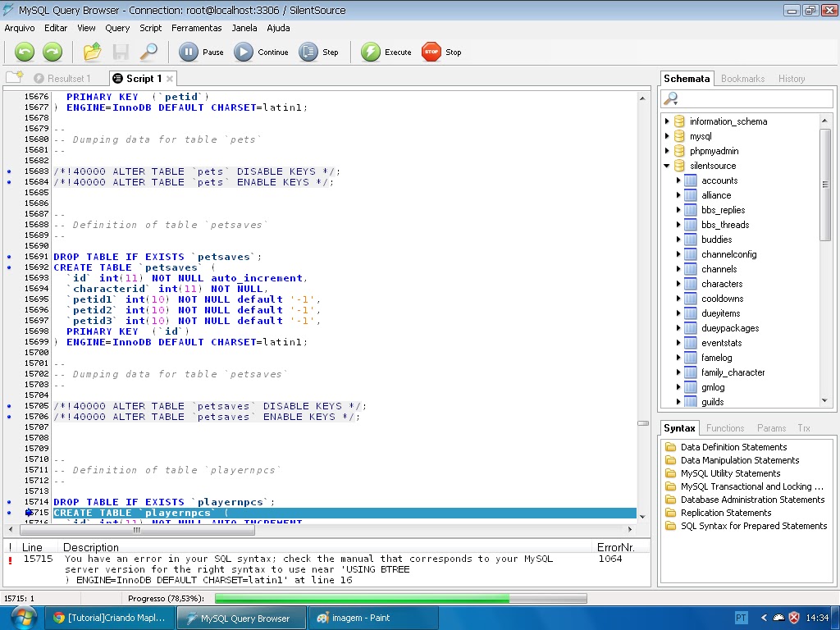
Task: Toggle breakpoint marker on line 15705
Action: [9, 406]
